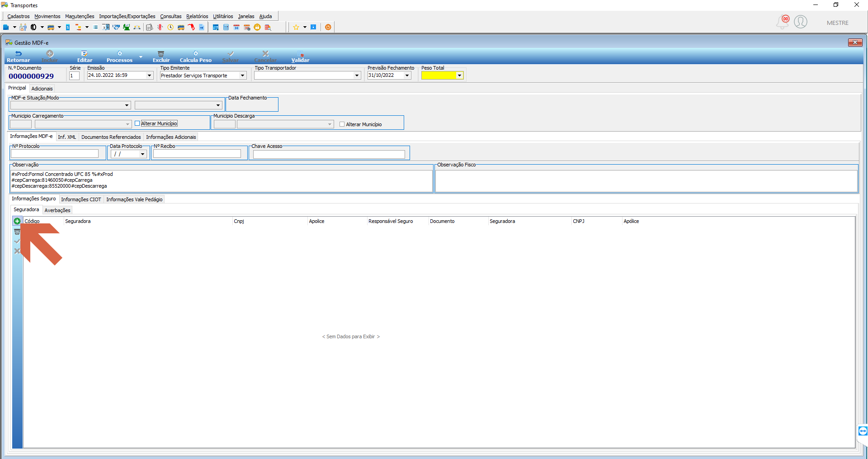Click the green fuel pump icon

pos(127,27)
